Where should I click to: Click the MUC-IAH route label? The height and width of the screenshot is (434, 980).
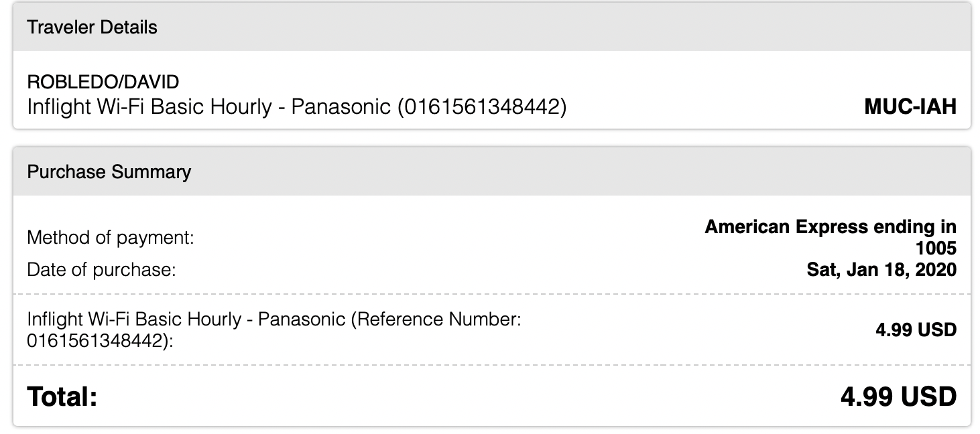click(910, 107)
